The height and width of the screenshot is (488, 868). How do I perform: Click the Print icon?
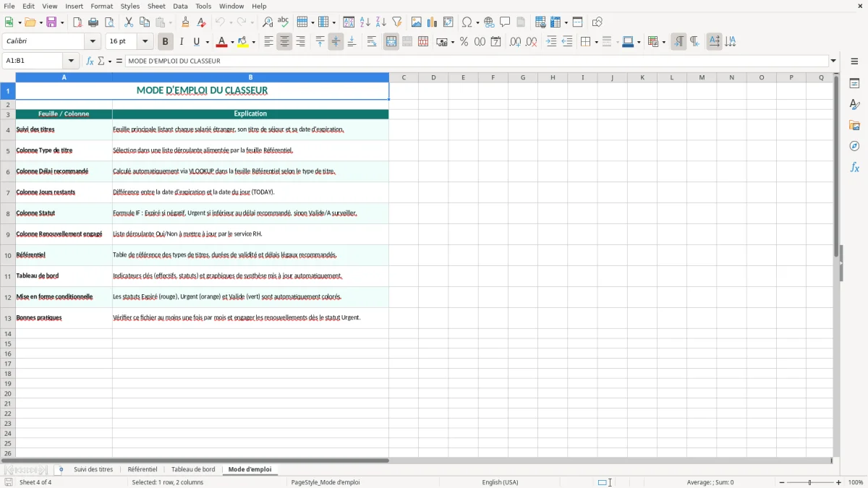[93, 22]
